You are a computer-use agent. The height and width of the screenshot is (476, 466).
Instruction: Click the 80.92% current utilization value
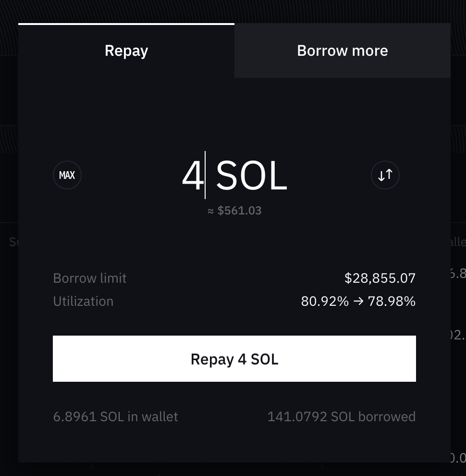point(325,301)
